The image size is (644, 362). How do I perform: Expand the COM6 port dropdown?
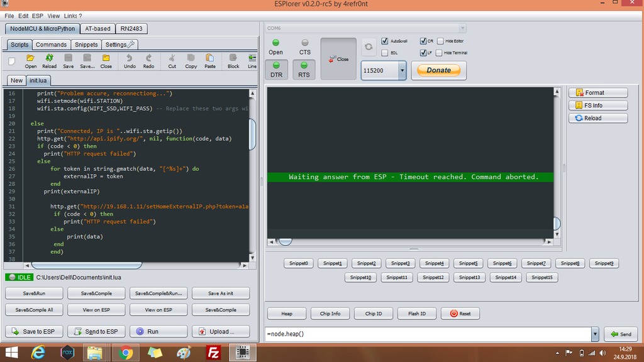pyautogui.click(x=462, y=28)
